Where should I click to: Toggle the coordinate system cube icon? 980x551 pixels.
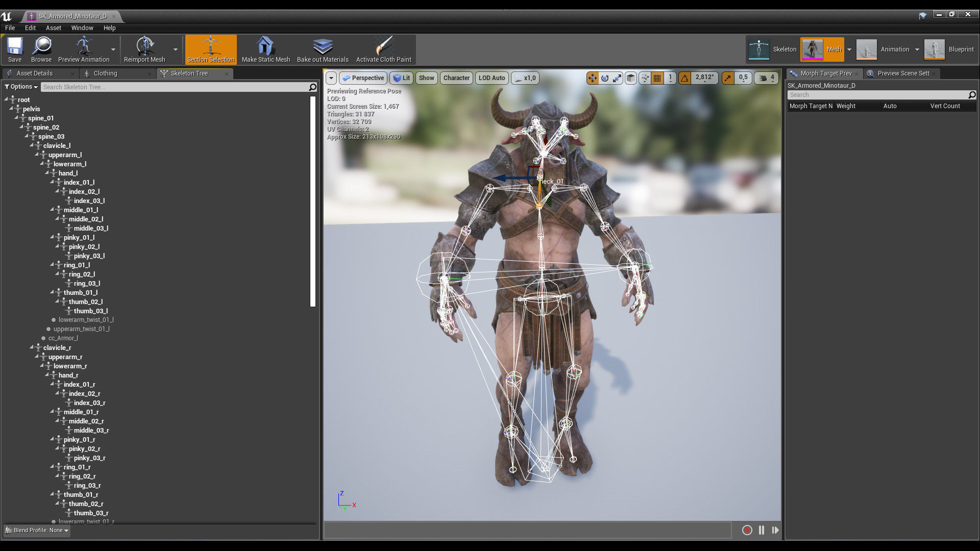pos(631,78)
